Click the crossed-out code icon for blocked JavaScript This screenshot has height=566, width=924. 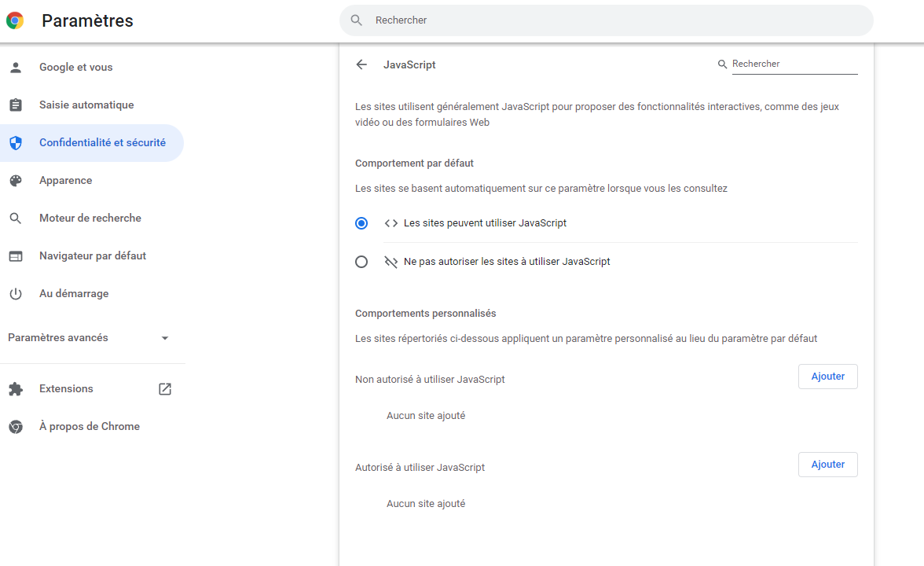[x=390, y=262]
